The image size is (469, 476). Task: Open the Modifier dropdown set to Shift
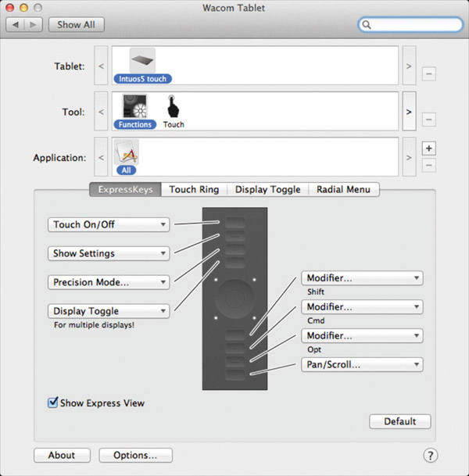362,278
